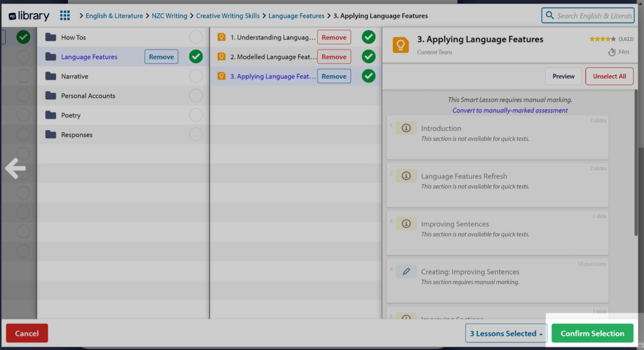The image size is (644, 350).
Task: Remove lesson 2 Modelled Language Features
Action: (334, 57)
